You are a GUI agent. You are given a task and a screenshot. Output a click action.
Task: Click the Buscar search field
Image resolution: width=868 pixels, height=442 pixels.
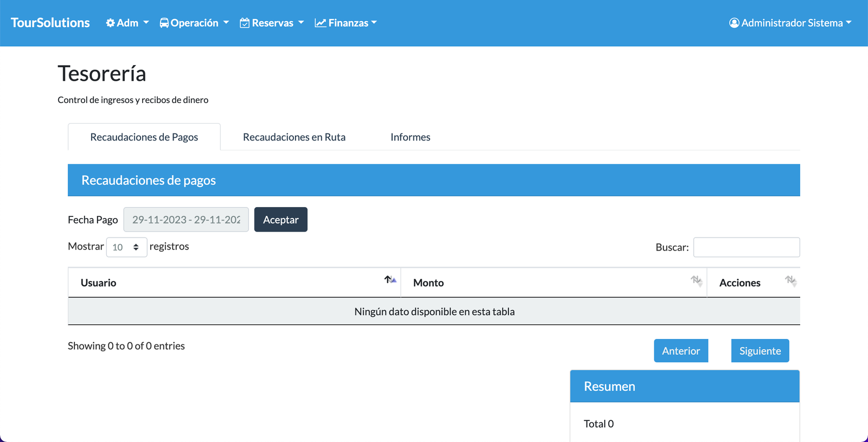[x=746, y=247]
